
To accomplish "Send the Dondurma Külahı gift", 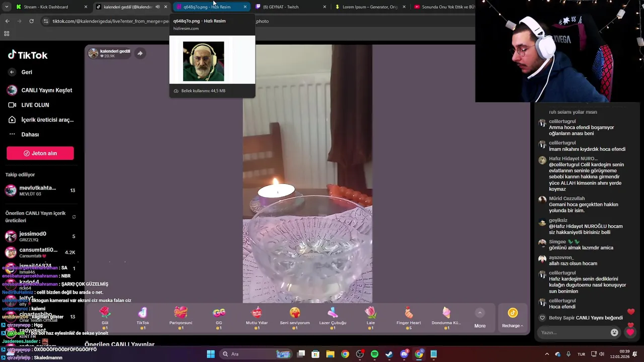I will click(x=446, y=318).
